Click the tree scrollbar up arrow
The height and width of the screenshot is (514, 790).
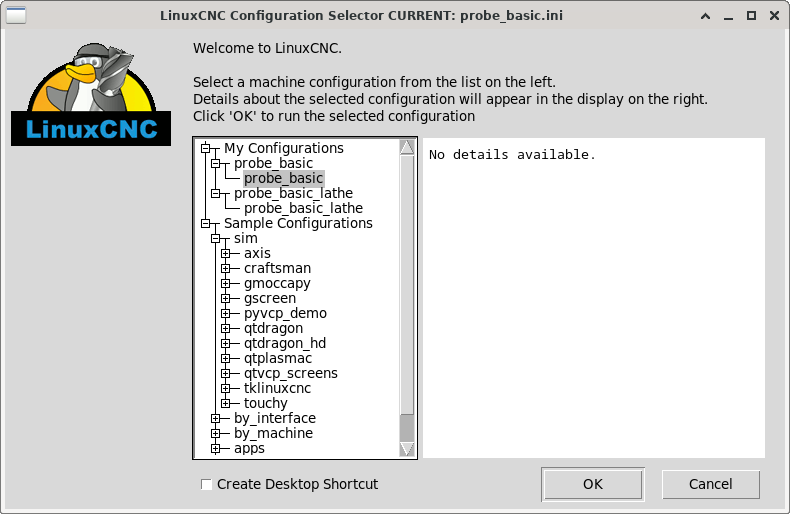point(407,147)
